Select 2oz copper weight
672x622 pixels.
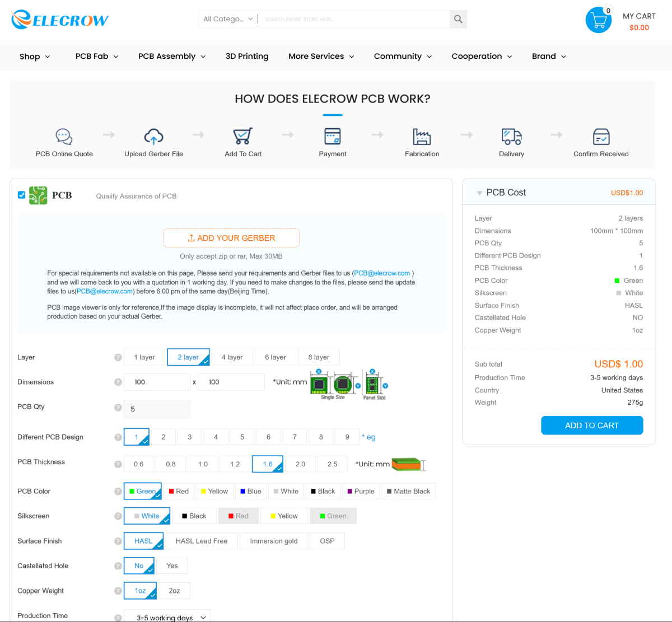click(175, 591)
